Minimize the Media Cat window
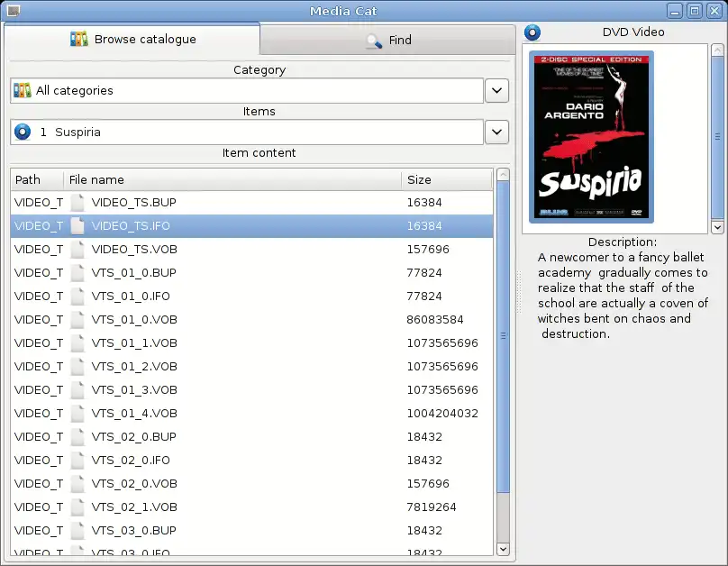The image size is (728, 566). (x=675, y=11)
